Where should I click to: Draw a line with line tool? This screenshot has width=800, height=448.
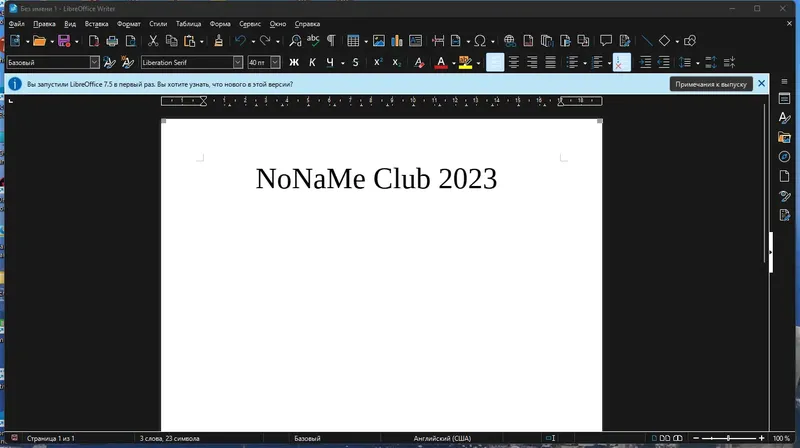coord(646,41)
